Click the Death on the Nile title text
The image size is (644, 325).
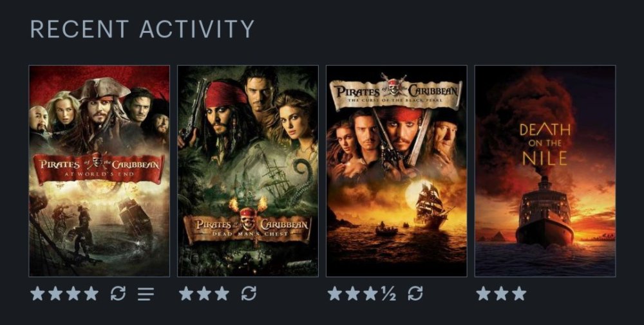545,144
